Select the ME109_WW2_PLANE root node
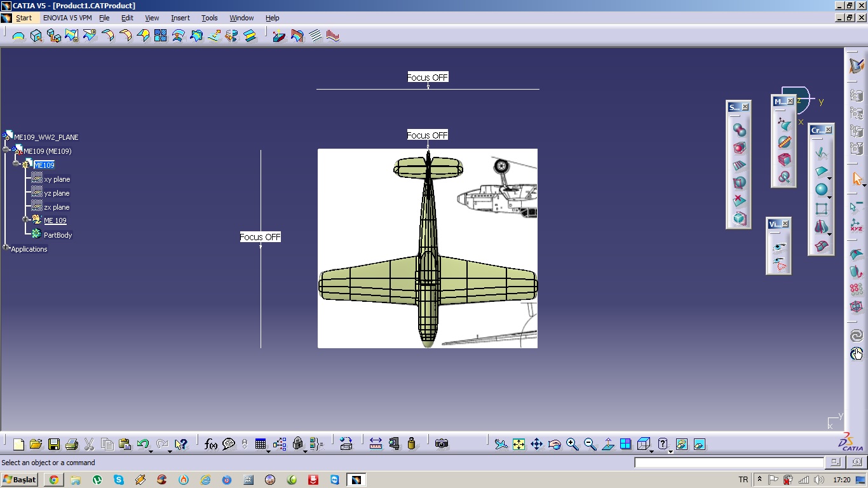868x488 pixels. click(x=46, y=137)
